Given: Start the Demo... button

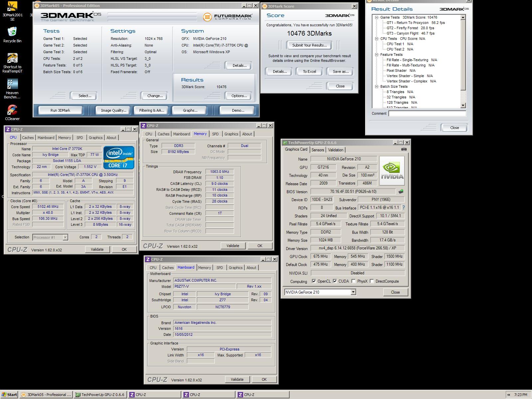Looking at the screenshot, I should (238, 110).
